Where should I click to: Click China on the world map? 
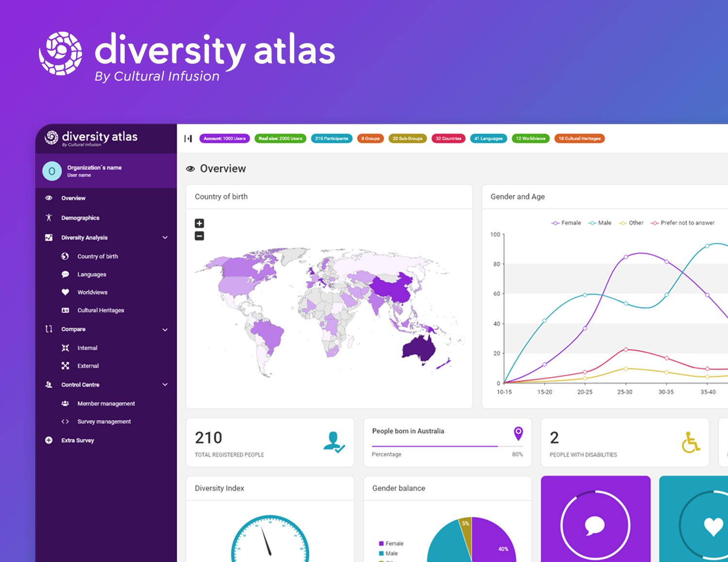pyautogui.click(x=392, y=288)
